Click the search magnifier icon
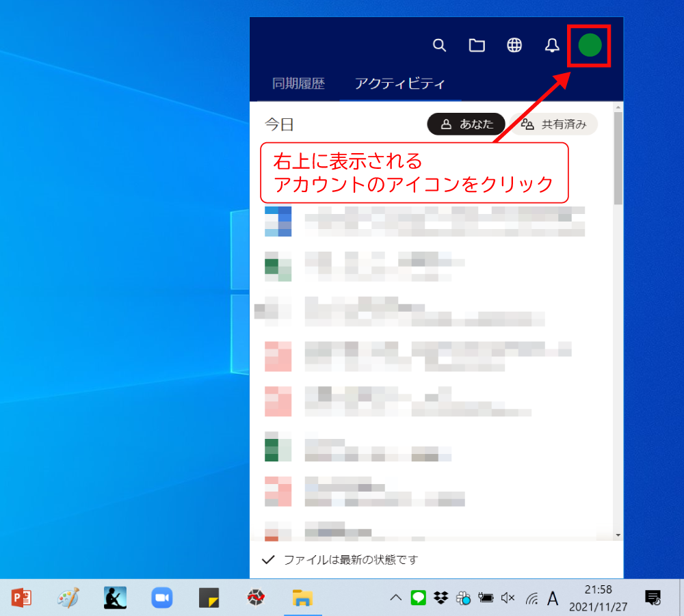This screenshot has width=684, height=616. pos(440,46)
